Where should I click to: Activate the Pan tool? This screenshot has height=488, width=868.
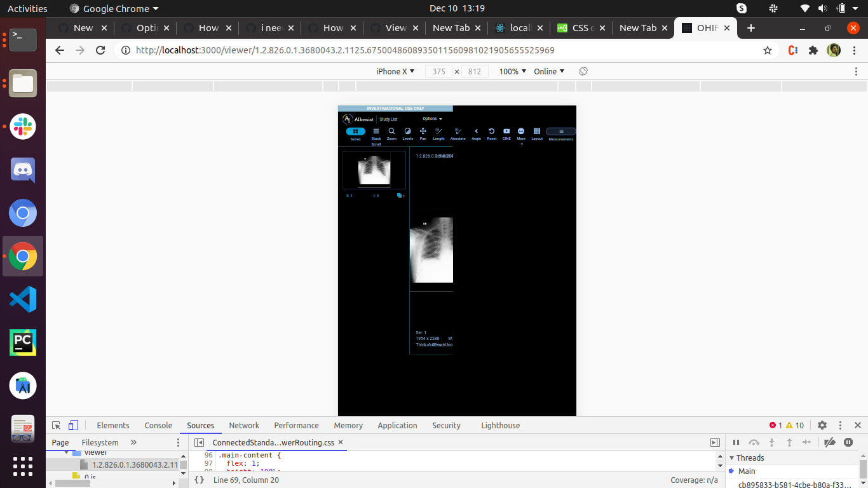point(423,133)
